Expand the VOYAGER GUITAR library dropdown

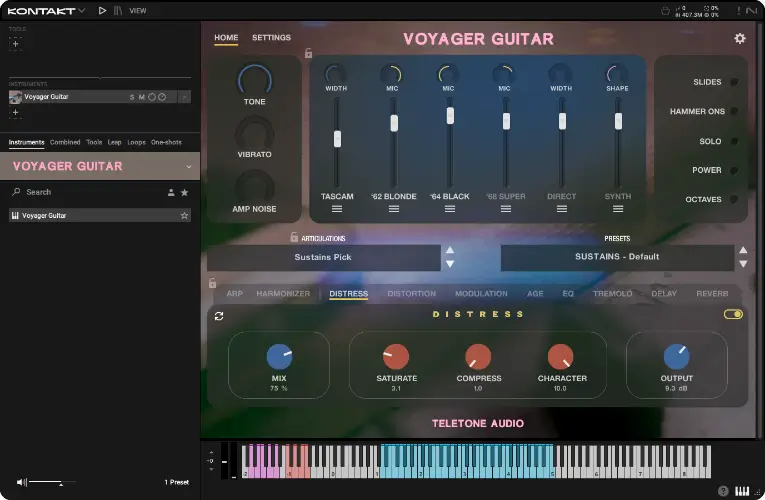point(189,167)
